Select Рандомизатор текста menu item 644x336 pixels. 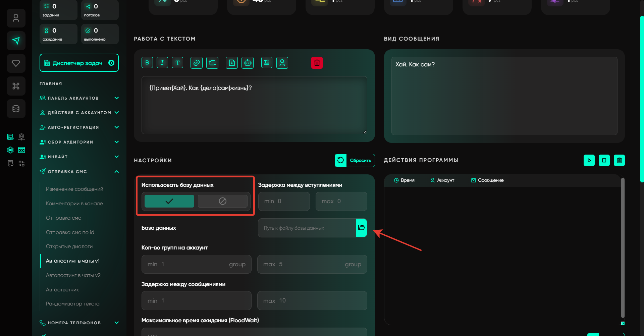(x=72, y=304)
